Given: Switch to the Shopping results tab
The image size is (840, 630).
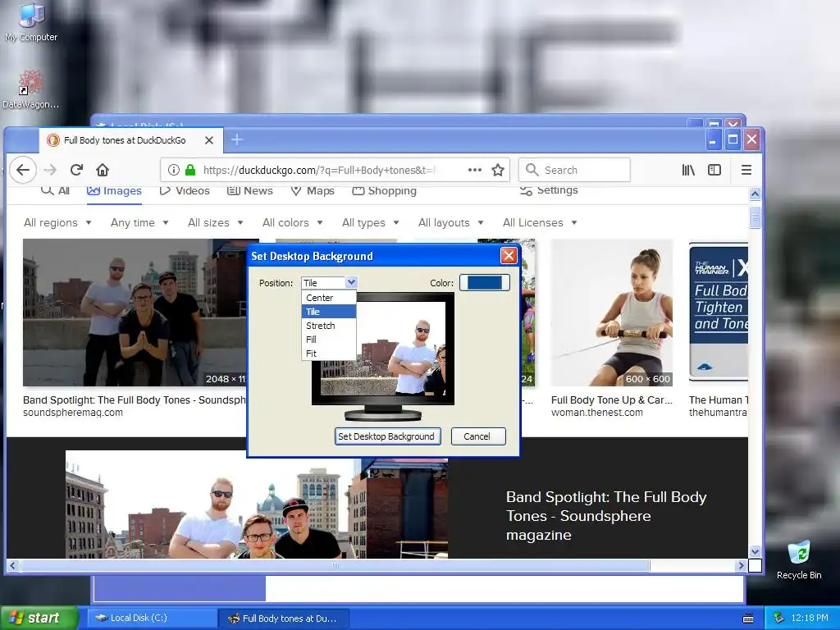Looking at the screenshot, I should pyautogui.click(x=384, y=191).
